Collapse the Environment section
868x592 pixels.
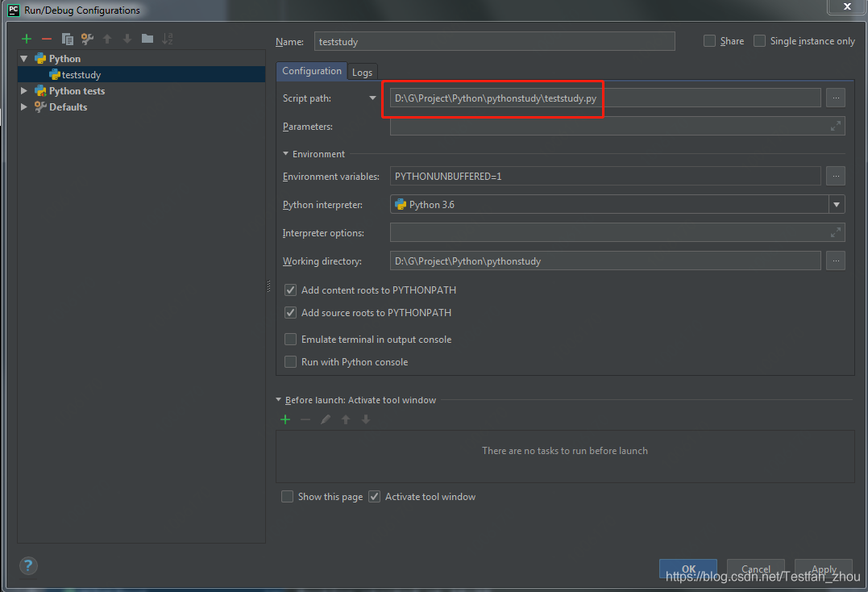click(x=285, y=153)
